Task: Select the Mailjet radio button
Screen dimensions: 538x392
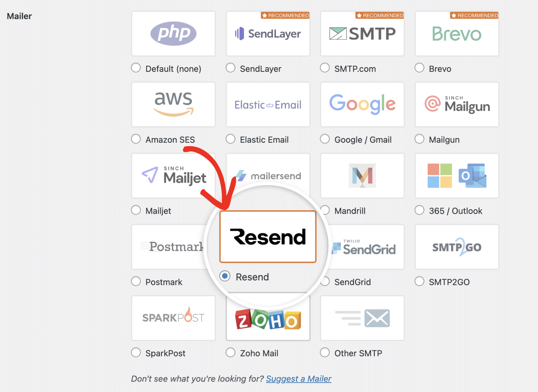Action: pyautogui.click(x=136, y=210)
